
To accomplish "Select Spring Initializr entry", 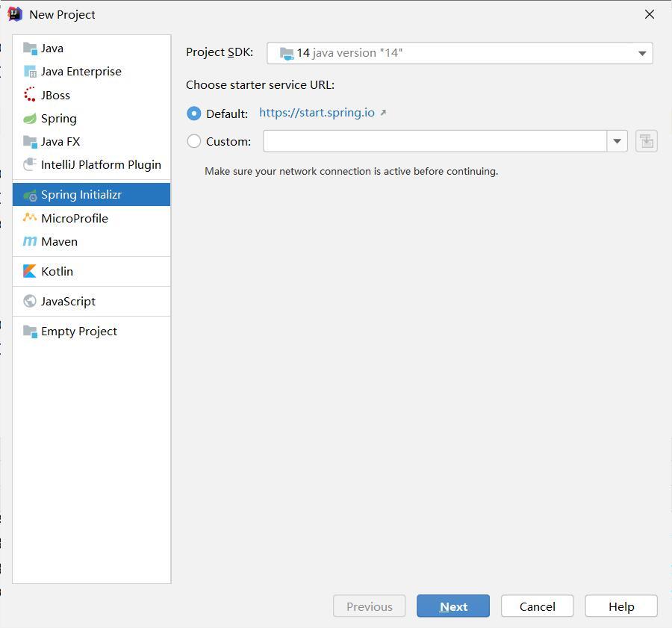I will [91, 195].
